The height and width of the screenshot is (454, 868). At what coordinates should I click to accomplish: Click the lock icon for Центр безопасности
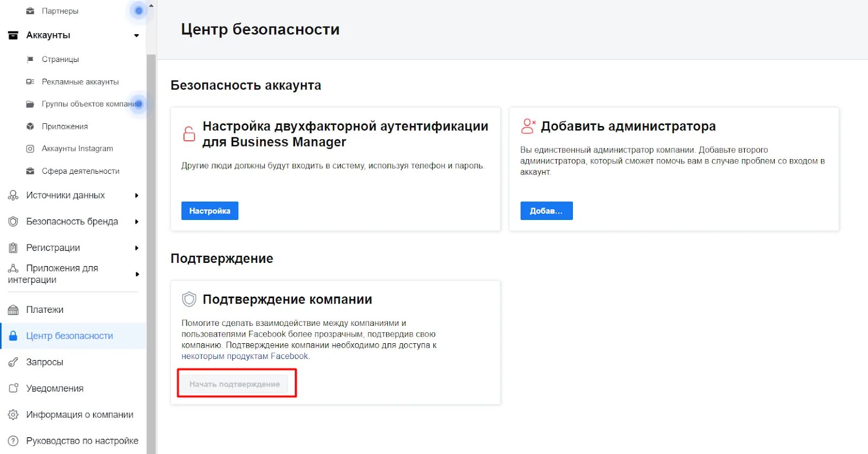(x=14, y=336)
